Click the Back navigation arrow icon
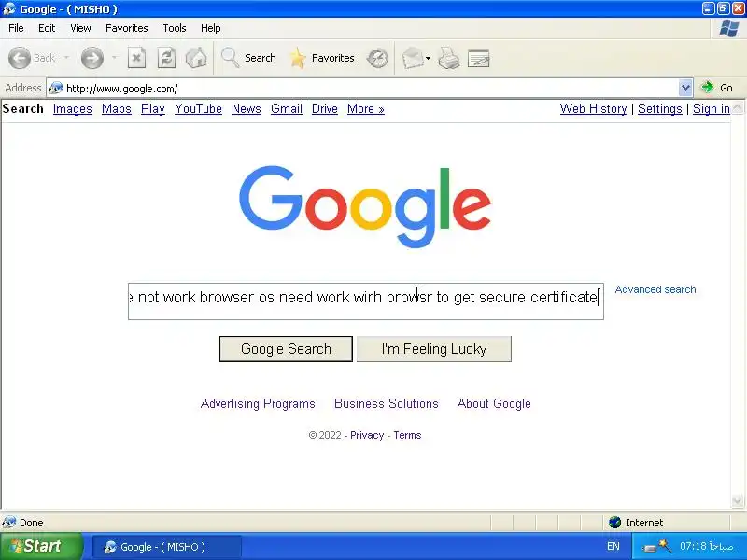Image resolution: width=747 pixels, height=560 pixels. point(20,58)
